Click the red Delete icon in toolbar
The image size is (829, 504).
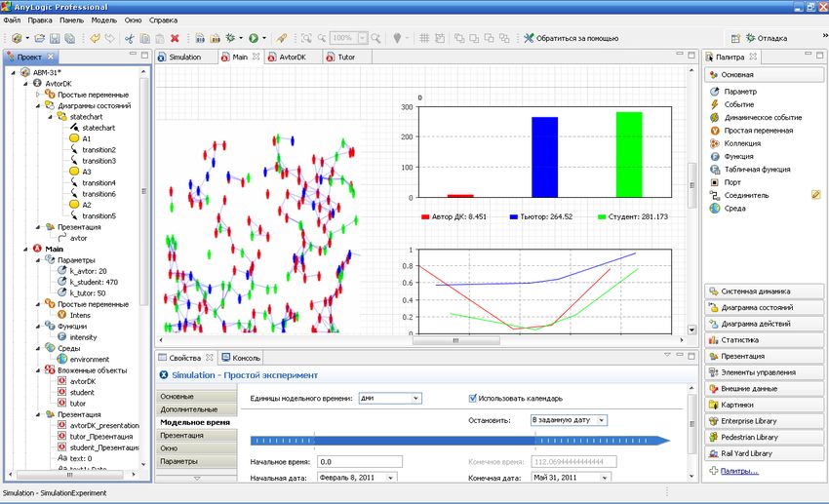[x=175, y=38]
